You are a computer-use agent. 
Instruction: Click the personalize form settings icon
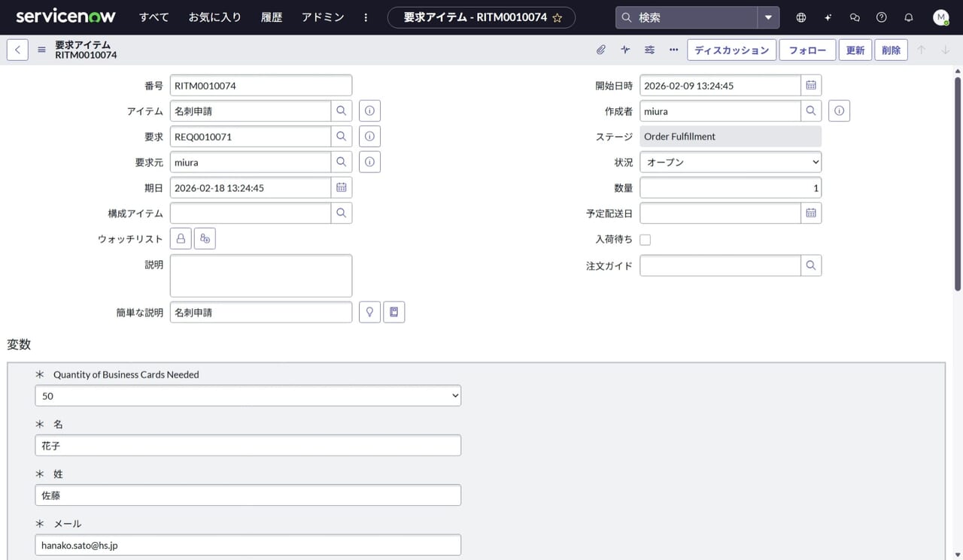coord(649,50)
